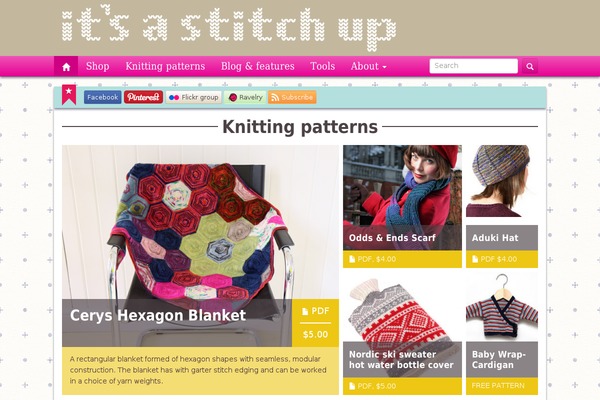Click the RSS Subscribe button
Image resolution: width=600 pixels, height=400 pixels.
click(x=292, y=97)
